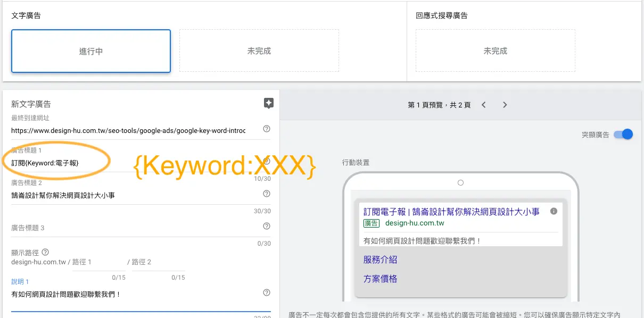Focus the 路徑 2 input
Screen dimensions: 644x318
[x=159, y=262]
